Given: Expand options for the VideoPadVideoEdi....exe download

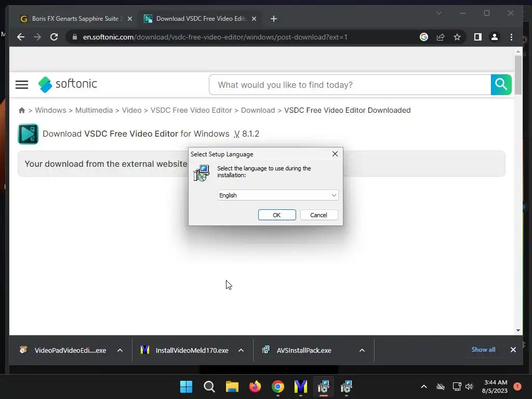Looking at the screenshot, I should click(120, 350).
